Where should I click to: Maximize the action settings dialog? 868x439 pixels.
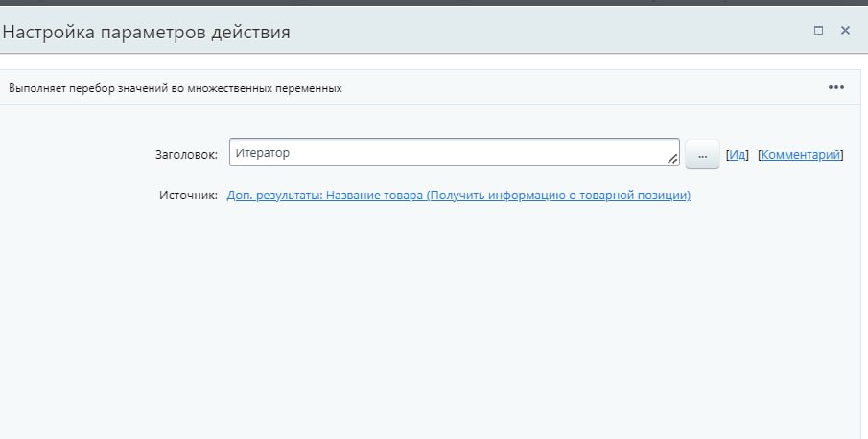coord(818,31)
